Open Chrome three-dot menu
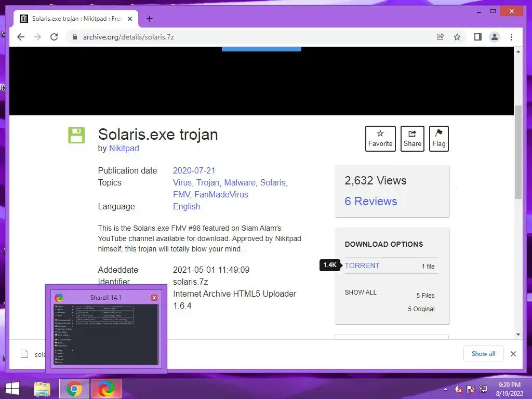The height and width of the screenshot is (399, 532). (511, 37)
